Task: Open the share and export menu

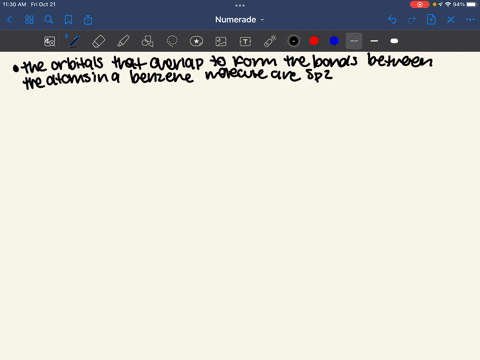Action: [88, 20]
